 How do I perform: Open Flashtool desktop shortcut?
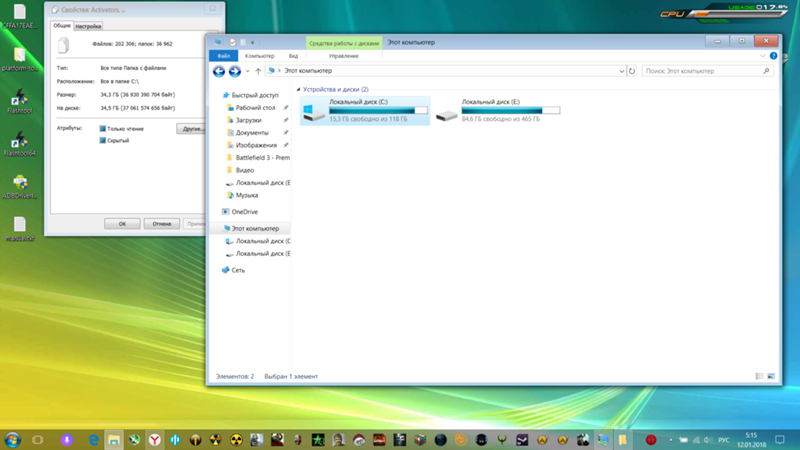[x=20, y=101]
